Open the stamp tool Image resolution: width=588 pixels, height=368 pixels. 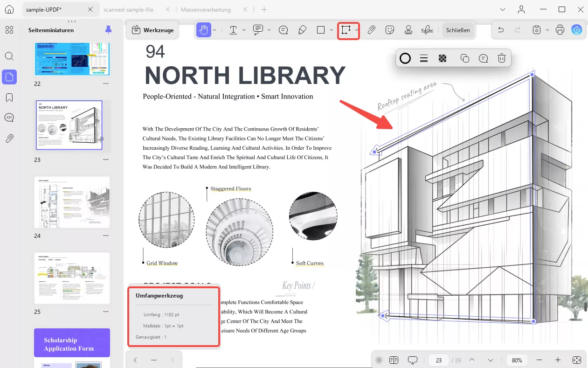point(408,30)
